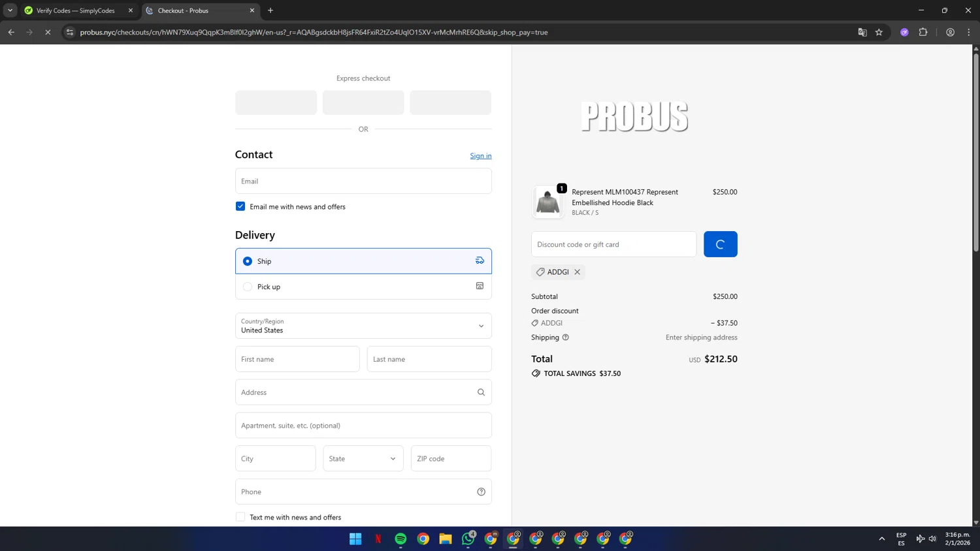Viewport: 980px width, 551px height.
Task: Open a new browser tab
Action: (270, 10)
